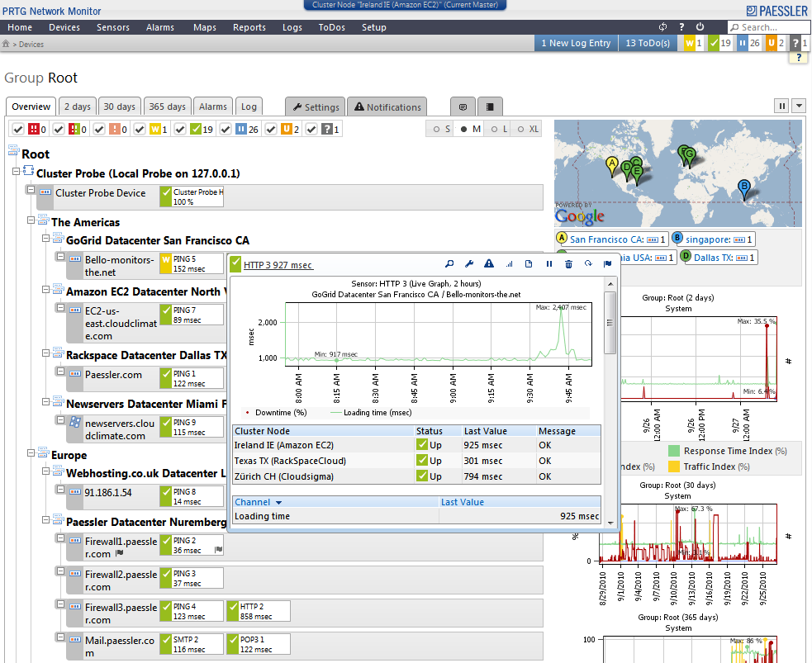Open PRTG help via question mark icon
Screen dimensions: 812x663
[x=681, y=26]
